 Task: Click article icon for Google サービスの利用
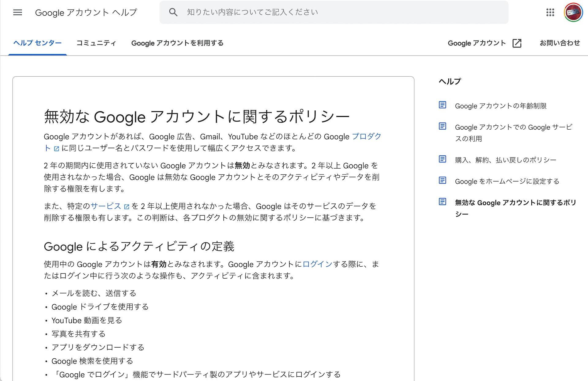[x=442, y=126]
